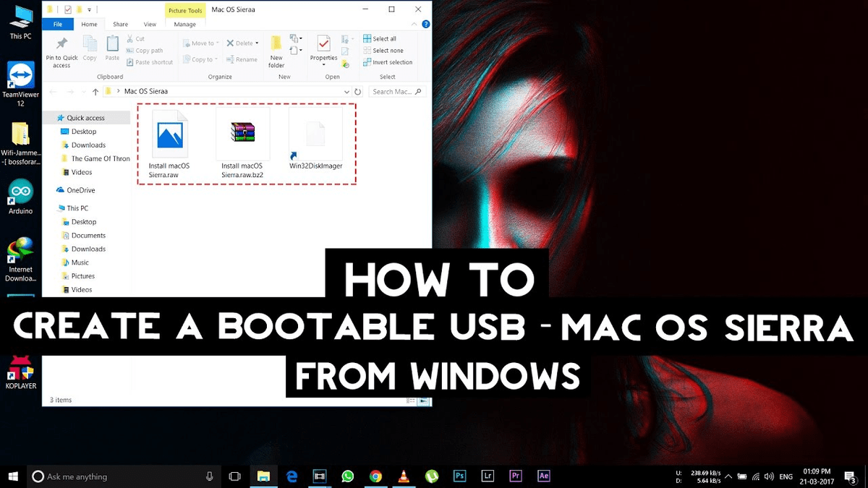Click inside the Search Mac OS box
868x488 pixels.
(395, 91)
